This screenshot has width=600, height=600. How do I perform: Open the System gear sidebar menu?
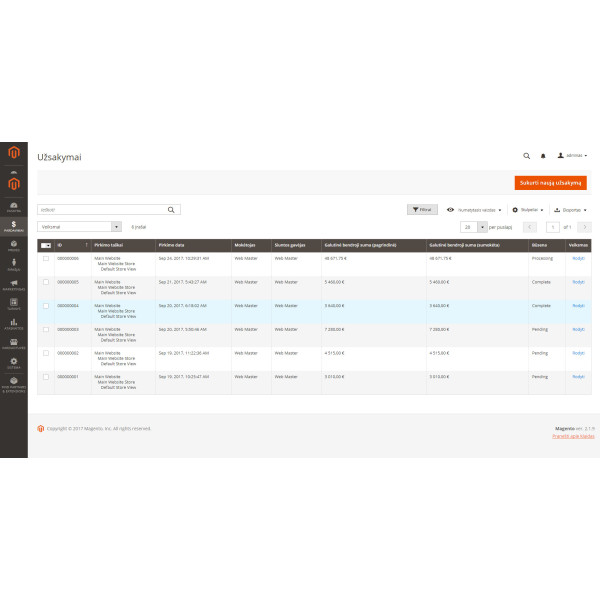coord(14,363)
